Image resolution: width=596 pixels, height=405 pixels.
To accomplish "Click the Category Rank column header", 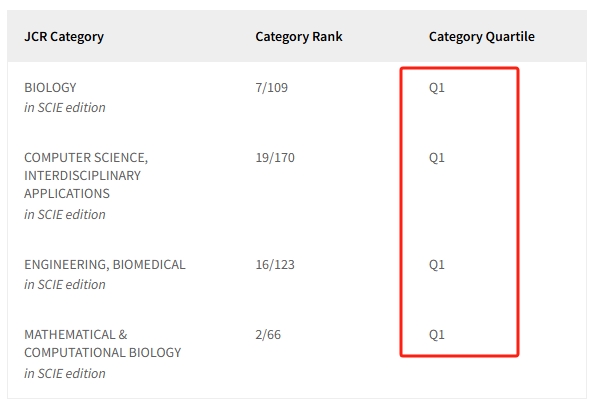I will click(299, 37).
